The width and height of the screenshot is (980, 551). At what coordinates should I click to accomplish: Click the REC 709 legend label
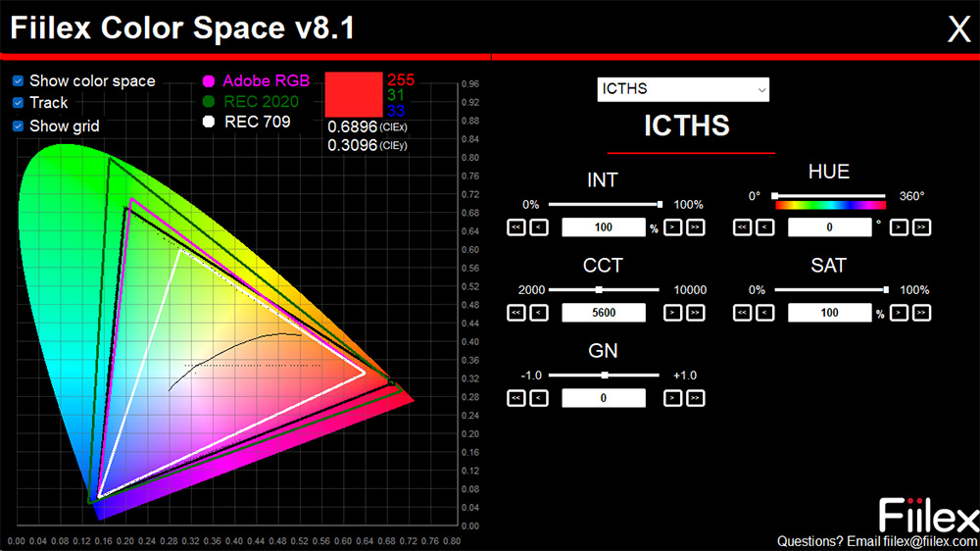coord(258,122)
